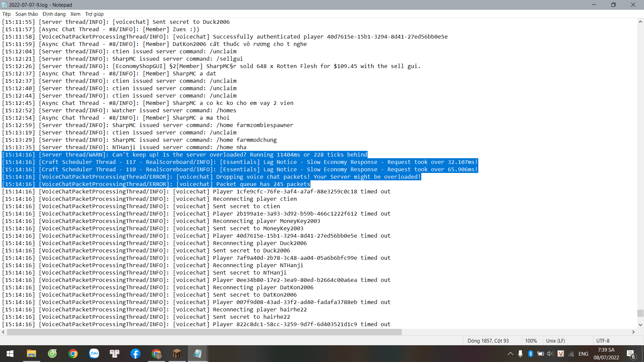Open the Trợ giúp menu
Screen dimensions: 644x362
[94, 14]
